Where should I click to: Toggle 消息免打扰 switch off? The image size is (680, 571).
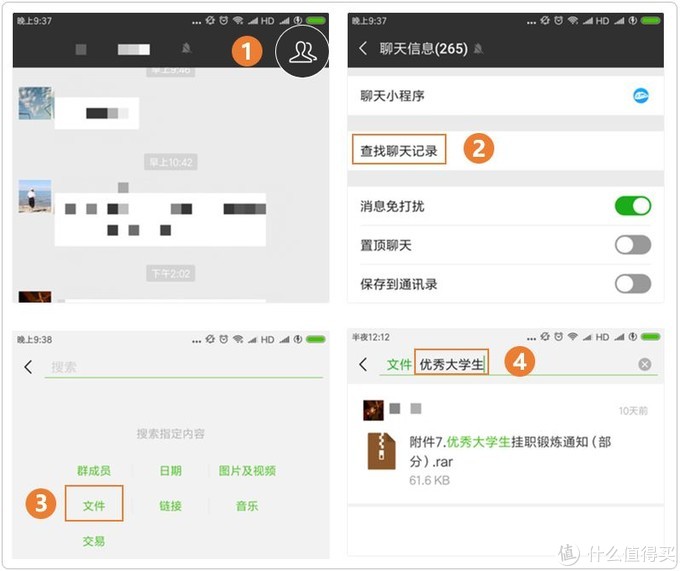click(x=632, y=206)
